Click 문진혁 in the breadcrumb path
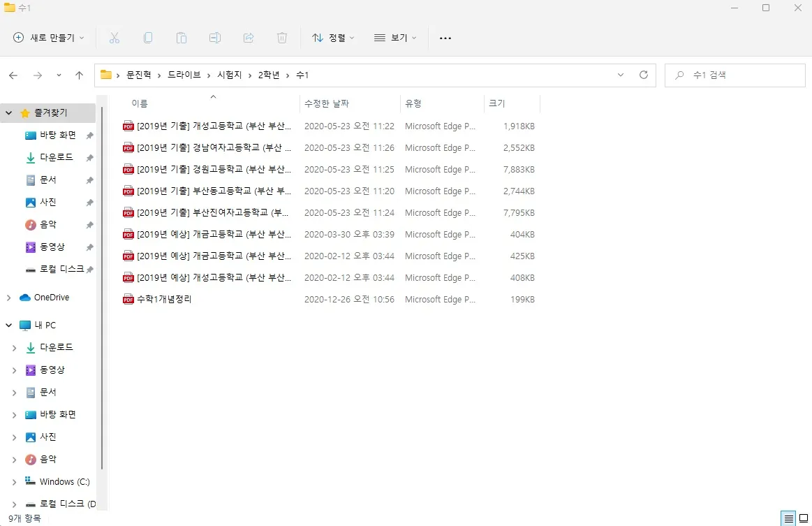The image size is (812, 526). tap(139, 75)
